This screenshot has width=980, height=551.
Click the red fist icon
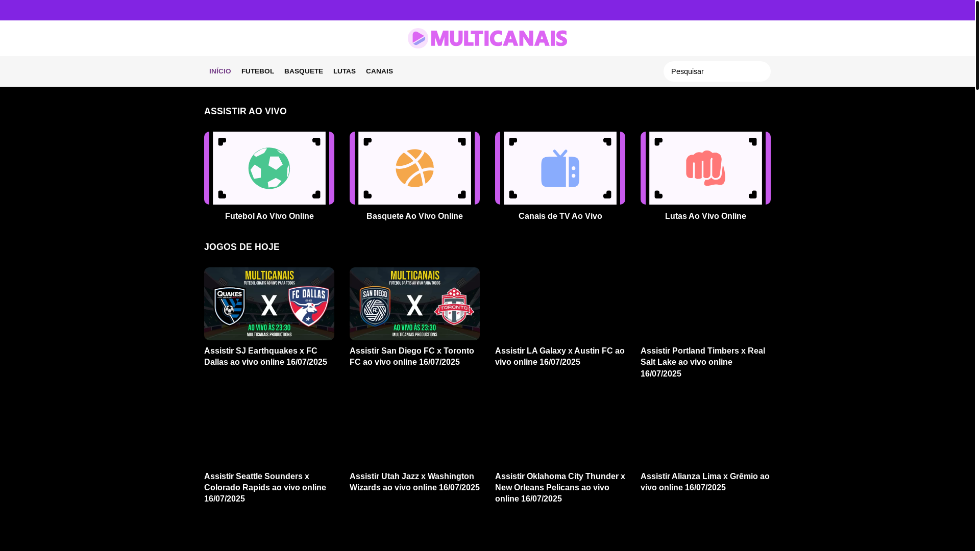point(705,168)
